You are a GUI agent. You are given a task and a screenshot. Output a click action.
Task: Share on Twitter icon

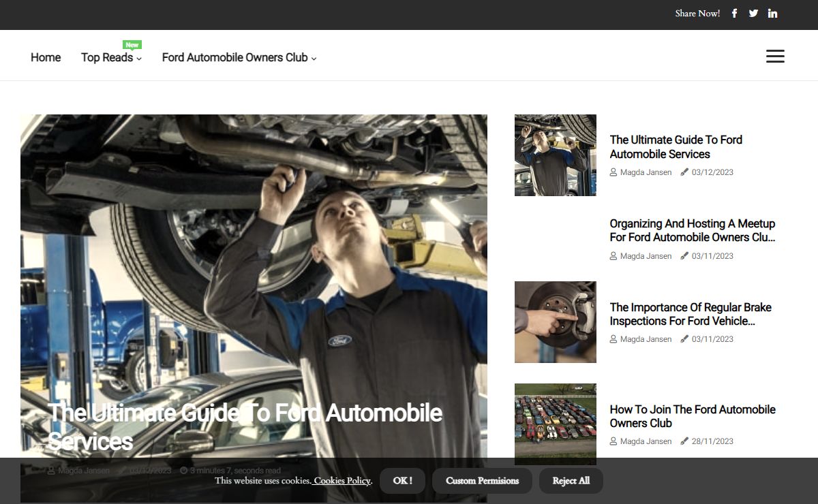click(753, 14)
